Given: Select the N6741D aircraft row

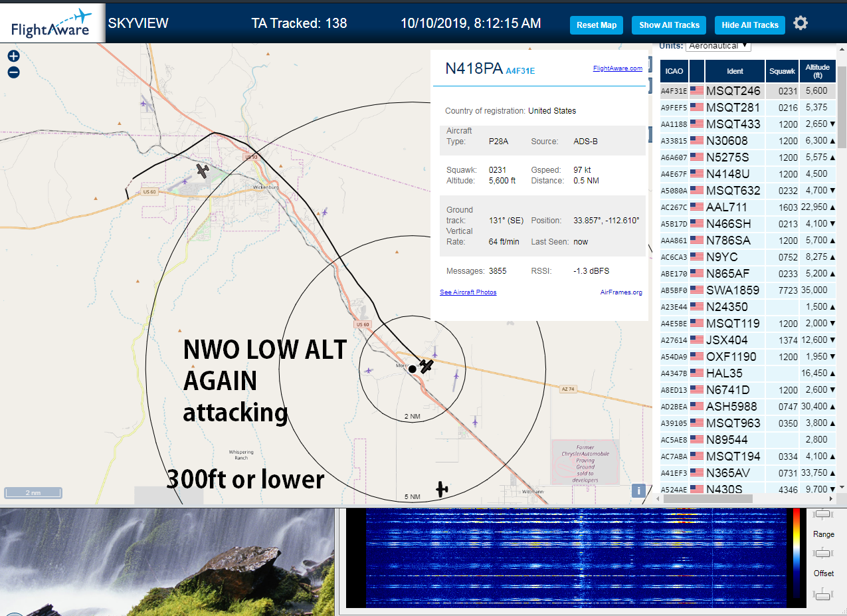Looking at the screenshot, I should pos(748,389).
